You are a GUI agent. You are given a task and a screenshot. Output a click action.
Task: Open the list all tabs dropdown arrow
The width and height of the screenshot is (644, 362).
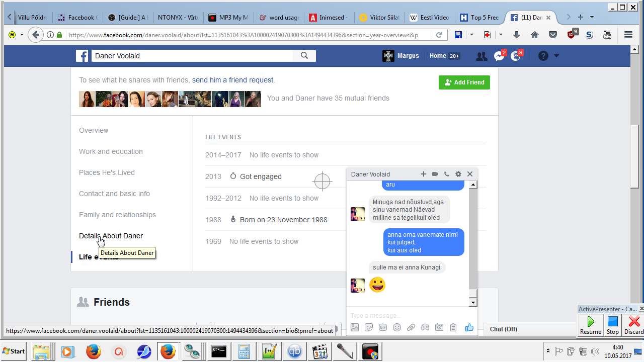coord(592,17)
